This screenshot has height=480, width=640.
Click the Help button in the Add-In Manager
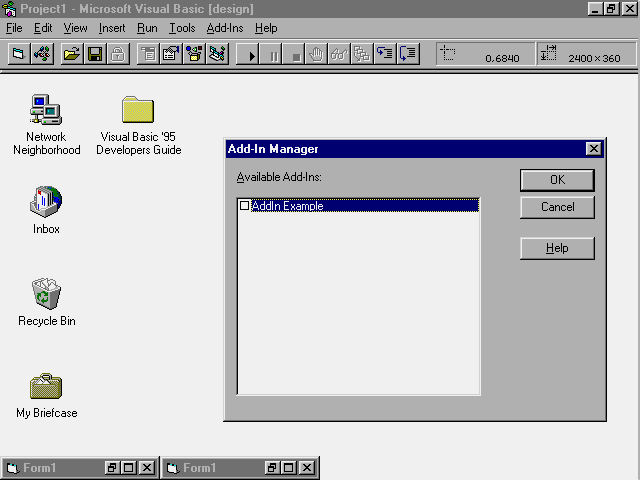click(x=557, y=248)
